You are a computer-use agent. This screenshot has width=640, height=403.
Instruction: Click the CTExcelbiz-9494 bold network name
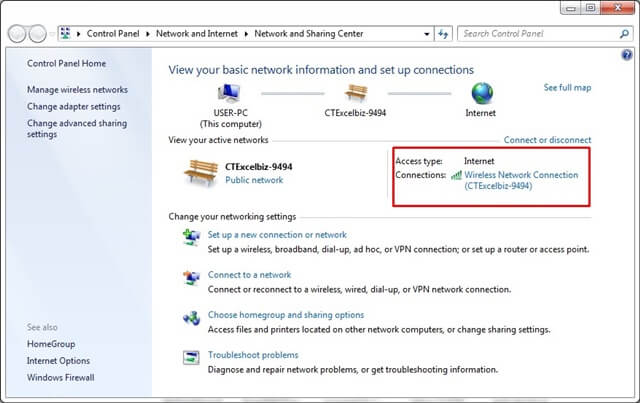[258, 167]
